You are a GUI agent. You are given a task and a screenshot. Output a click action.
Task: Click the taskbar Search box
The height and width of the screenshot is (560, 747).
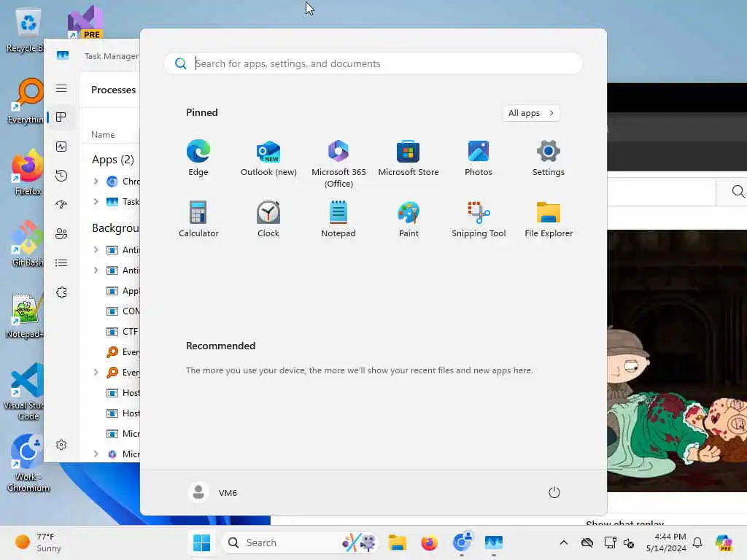coord(300,542)
